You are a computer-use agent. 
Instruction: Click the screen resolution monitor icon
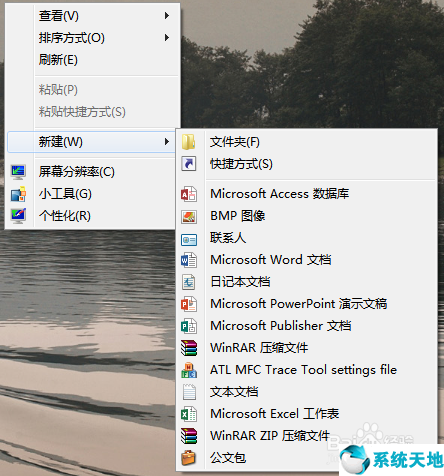click(18, 172)
